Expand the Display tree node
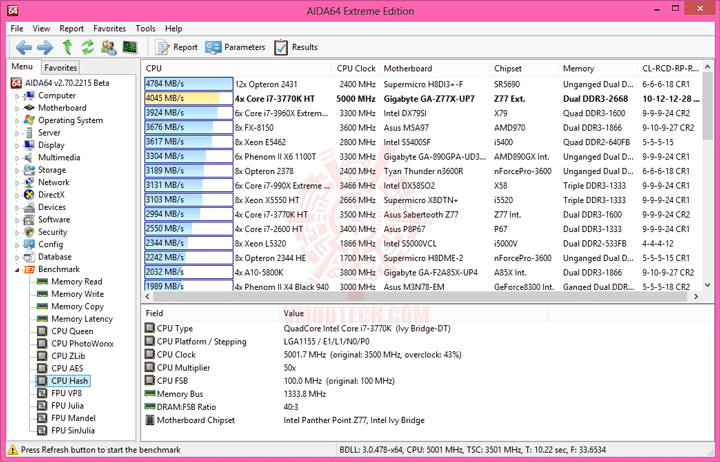Viewport: 720px width, 462px height. (17, 146)
